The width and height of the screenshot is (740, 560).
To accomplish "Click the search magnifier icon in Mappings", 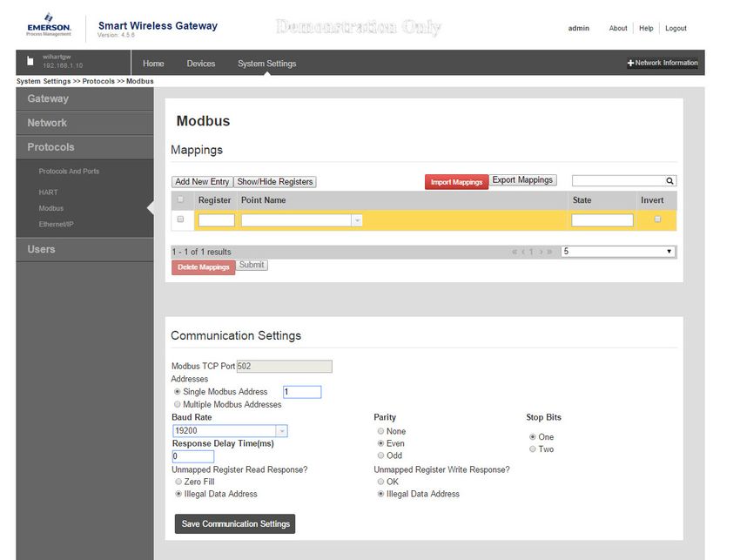I will pos(669,181).
